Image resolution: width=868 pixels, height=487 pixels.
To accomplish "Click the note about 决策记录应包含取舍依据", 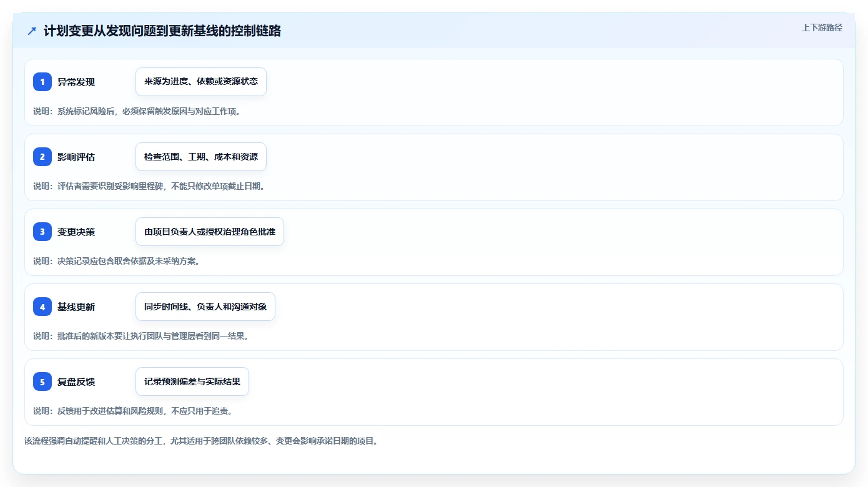I will [x=116, y=261].
